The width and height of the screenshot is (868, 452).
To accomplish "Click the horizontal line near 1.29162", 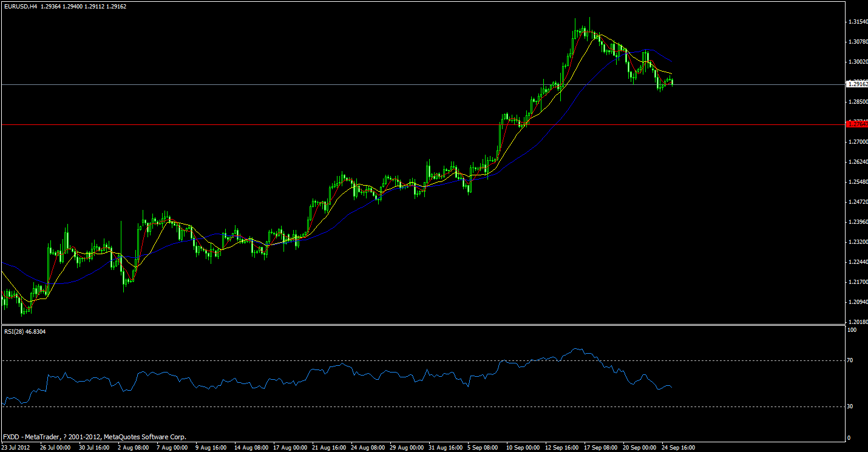I will coord(303,83).
